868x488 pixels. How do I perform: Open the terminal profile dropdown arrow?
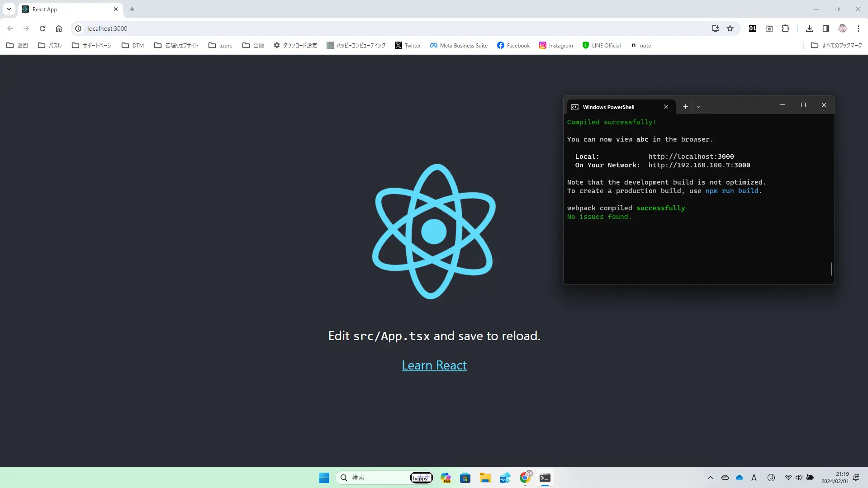699,107
